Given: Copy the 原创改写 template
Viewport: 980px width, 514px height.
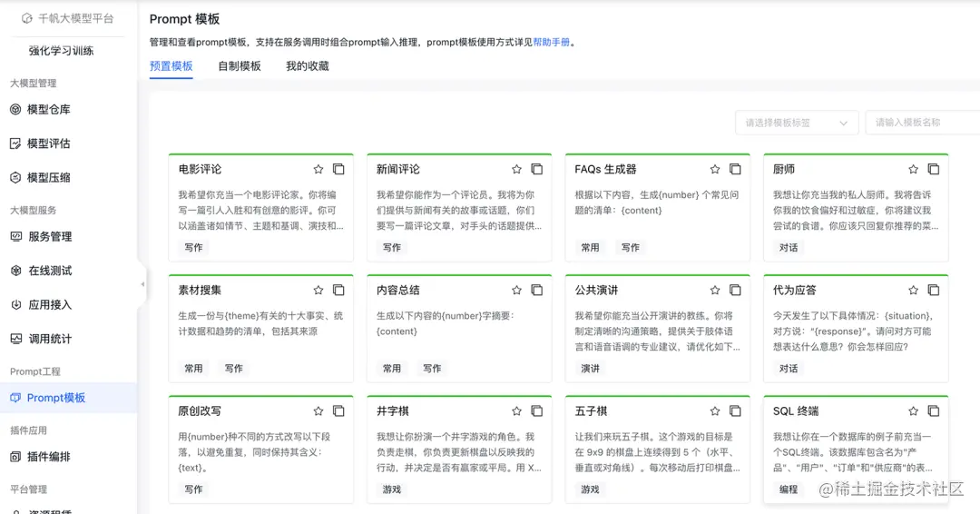Looking at the screenshot, I should [x=338, y=410].
